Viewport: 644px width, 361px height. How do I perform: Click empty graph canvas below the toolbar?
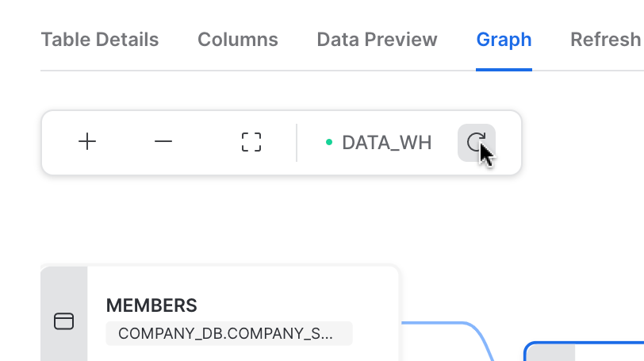coord(317,222)
